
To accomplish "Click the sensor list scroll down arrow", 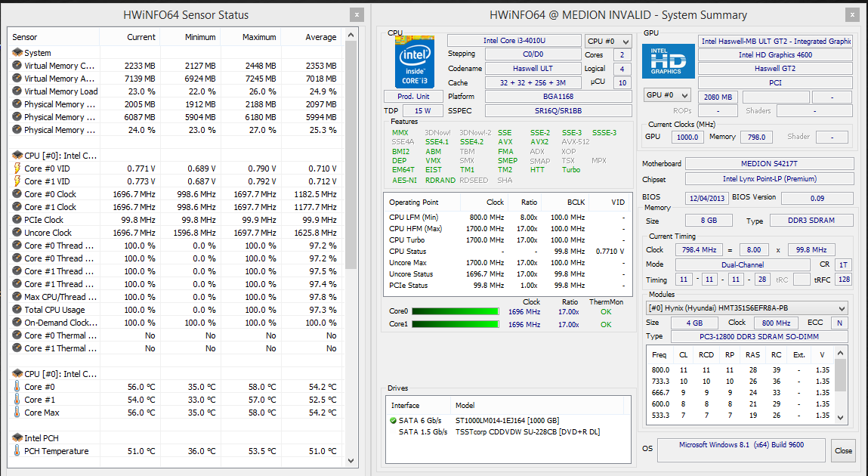I will (351, 460).
